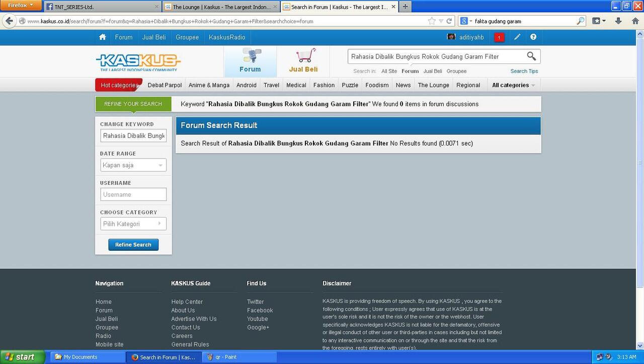The width and height of the screenshot is (644, 364).
Task: Open the Regional category
Action: (468, 85)
